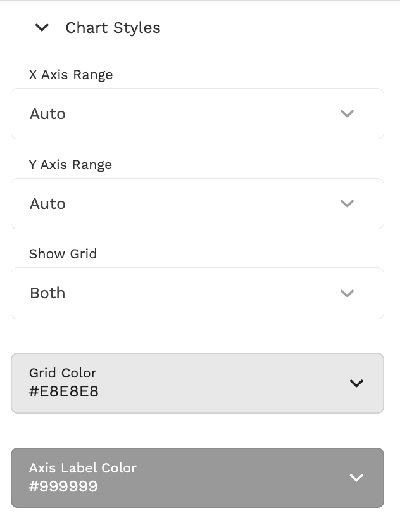
Task: Open the Show Grid dropdown
Action: [x=197, y=293]
